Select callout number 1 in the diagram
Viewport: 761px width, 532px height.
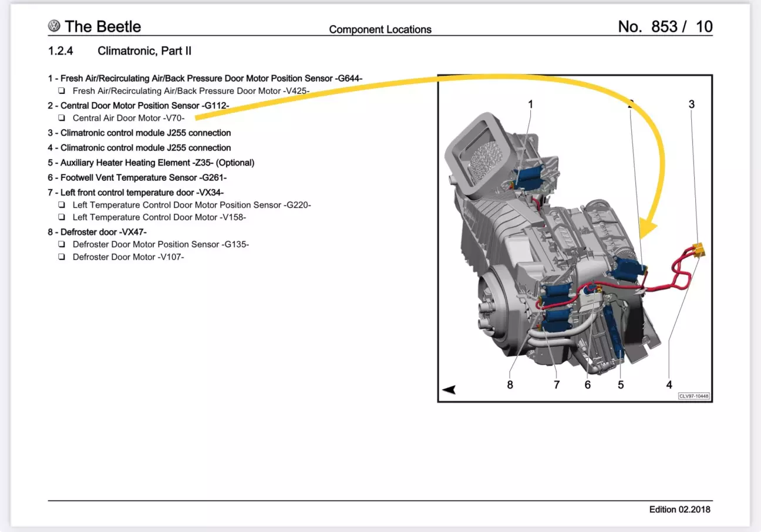pos(530,104)
